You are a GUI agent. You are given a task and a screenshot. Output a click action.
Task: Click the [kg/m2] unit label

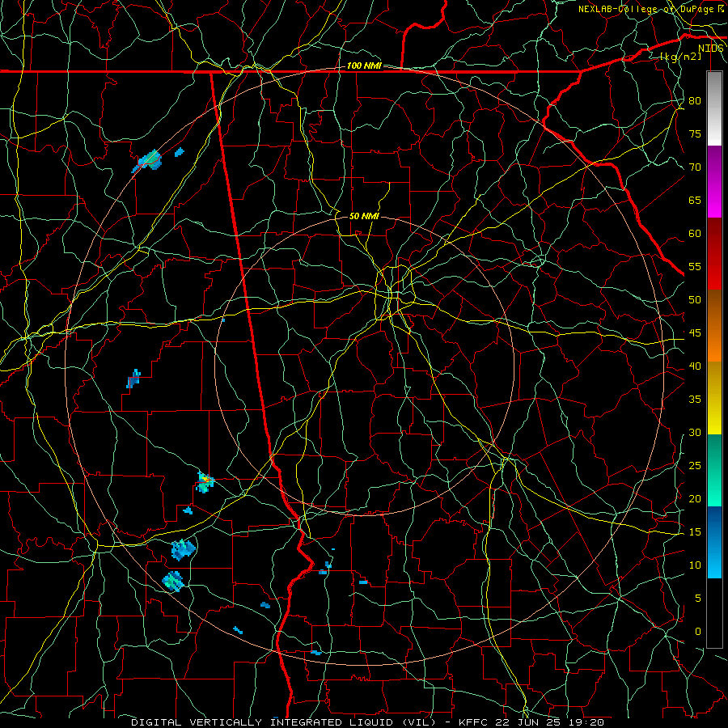tap(680, 57)
